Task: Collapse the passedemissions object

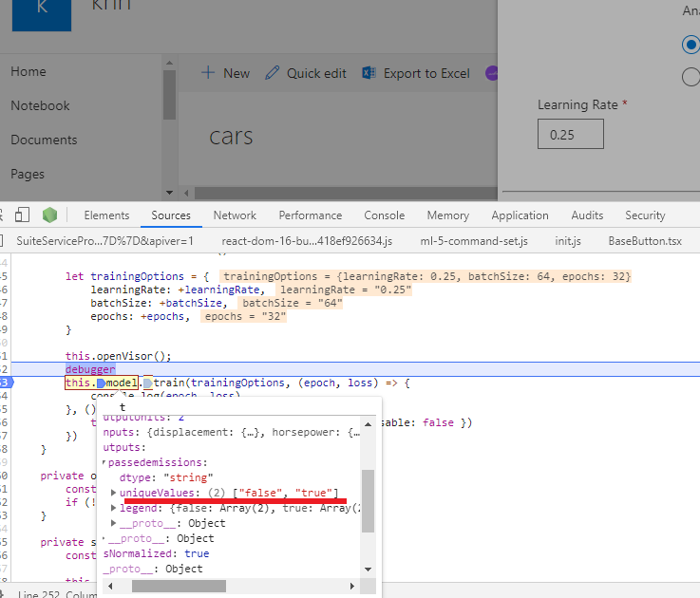Action: [x=104, y=462]
